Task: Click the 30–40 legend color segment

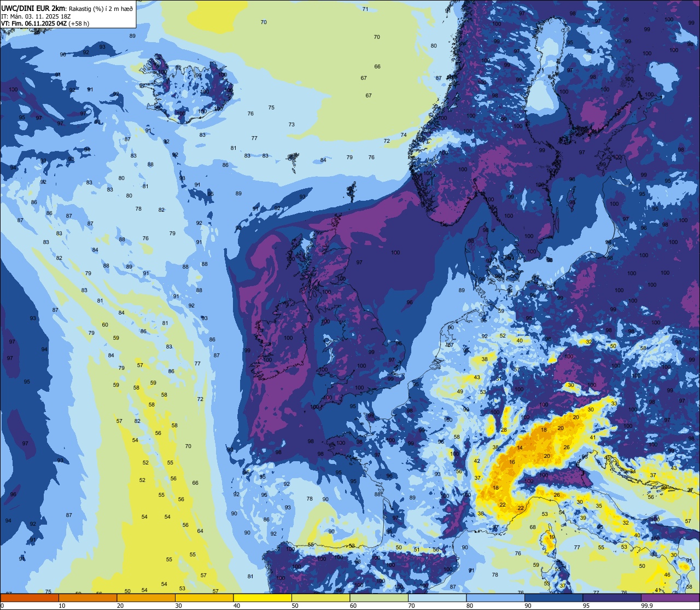Action: pos(204,597)
